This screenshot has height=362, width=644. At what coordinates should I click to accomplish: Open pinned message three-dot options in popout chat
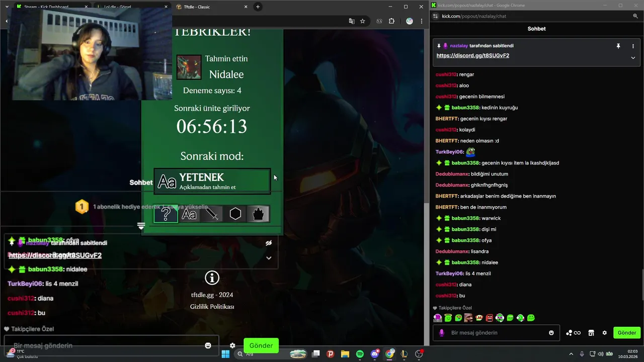(x=633, y=46)
